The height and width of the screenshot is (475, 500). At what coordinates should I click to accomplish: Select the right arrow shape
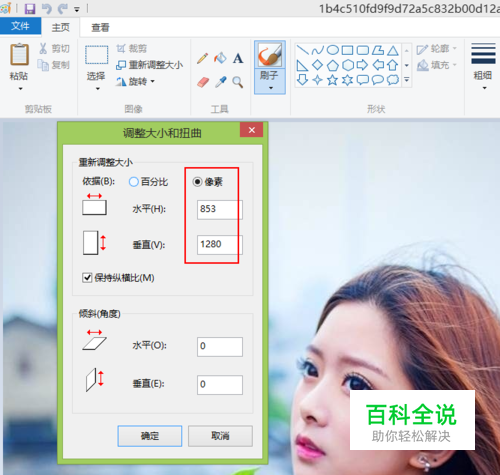tap(363, 65)
